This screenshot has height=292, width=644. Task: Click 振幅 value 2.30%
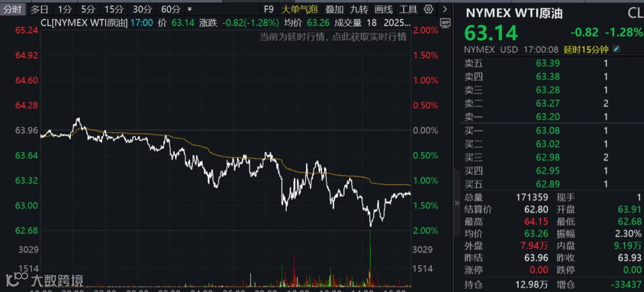[628, 233]
